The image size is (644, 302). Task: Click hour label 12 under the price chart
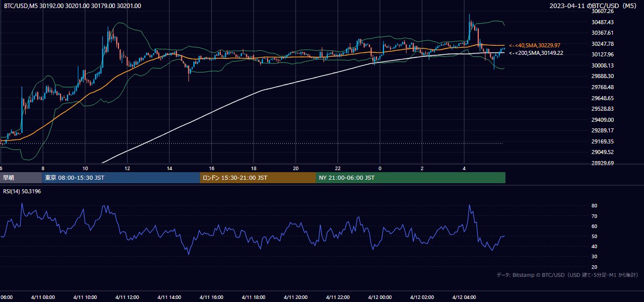pyautogui.click(x=127, y=169)
